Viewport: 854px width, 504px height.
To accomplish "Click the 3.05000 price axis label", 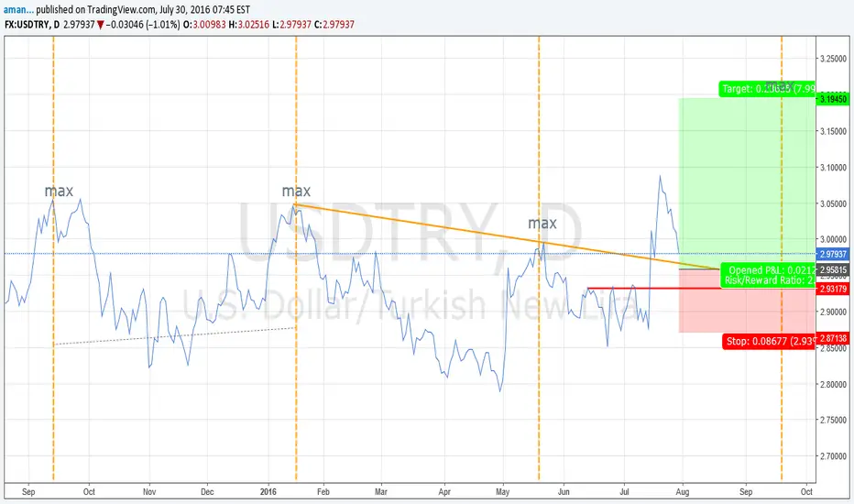I will [834, 203].
